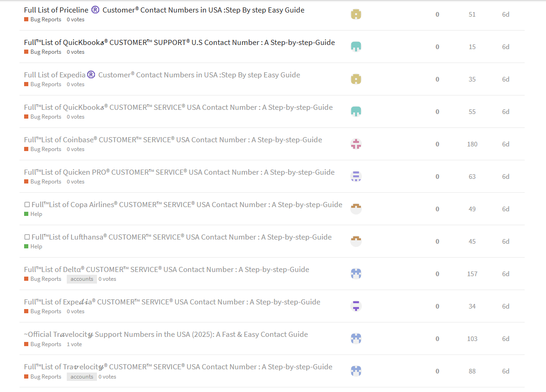Open the Official Travelocity Support Numbers topic
Viewport: 546px width, 392px height.
tap(166, 335)
